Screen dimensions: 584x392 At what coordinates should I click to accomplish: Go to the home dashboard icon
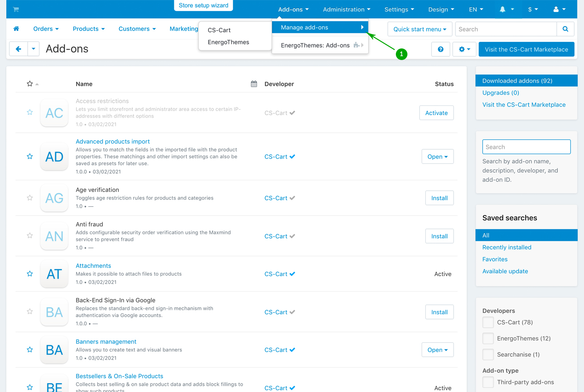click(16, 29)
